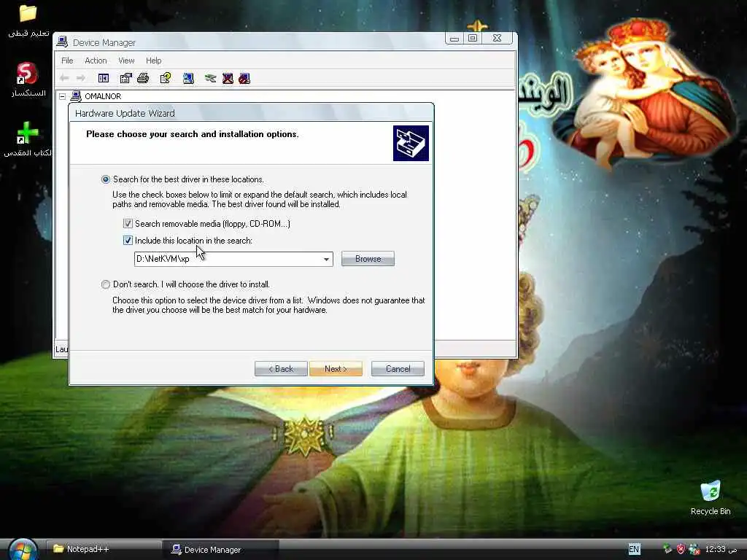Screen dimensions: 747x560
Task: Click the Print icon in the toolbar
Action: click(143, 78)
